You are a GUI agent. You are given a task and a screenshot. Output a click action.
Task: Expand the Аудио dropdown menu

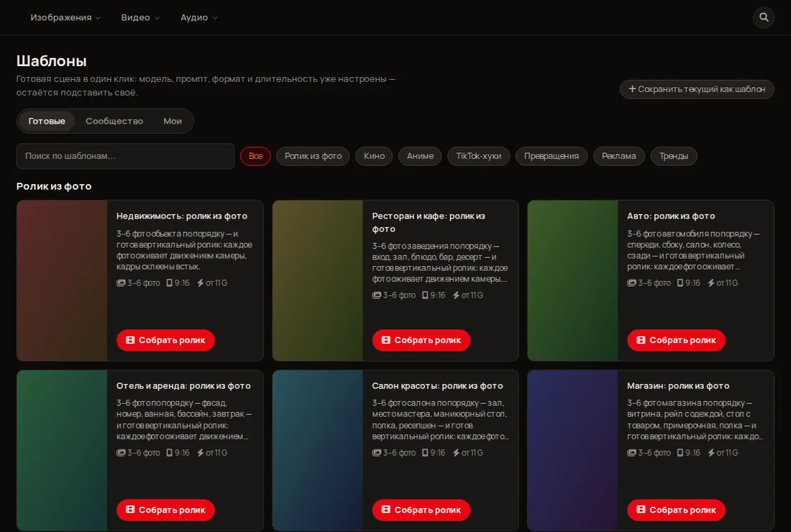pos(198,18)
